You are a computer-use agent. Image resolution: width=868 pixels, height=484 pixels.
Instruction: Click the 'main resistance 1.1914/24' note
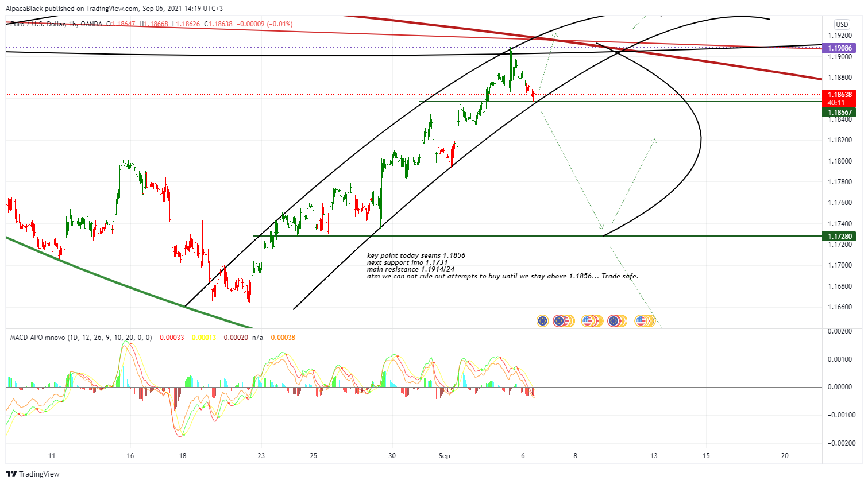click(x=411, y=269)
